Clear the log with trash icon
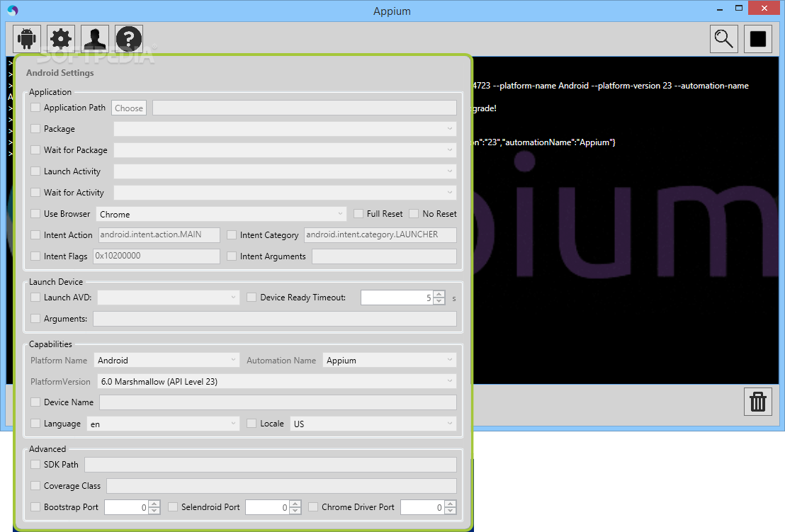The width and height of the screenshot is (785, 532). point(758,402)
